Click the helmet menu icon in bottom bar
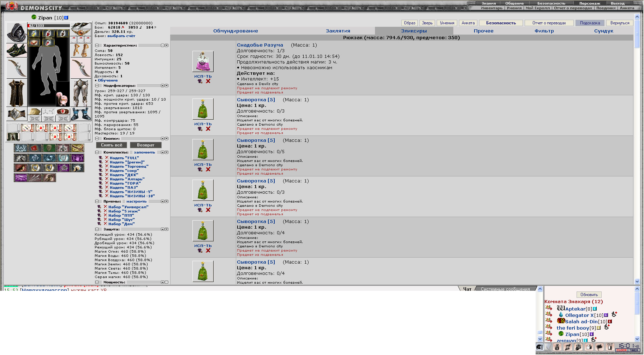Screen dimensions: 644x355 [539, 347]
